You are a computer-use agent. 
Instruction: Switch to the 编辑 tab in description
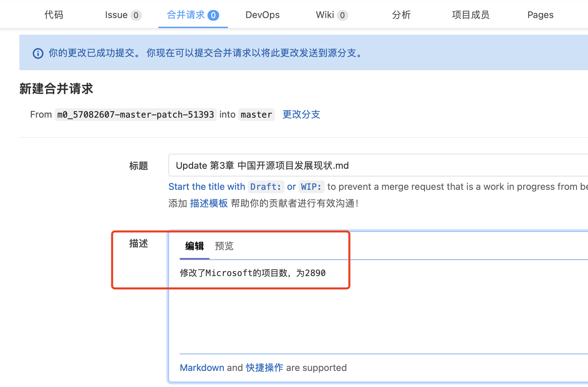click(194, 246)
